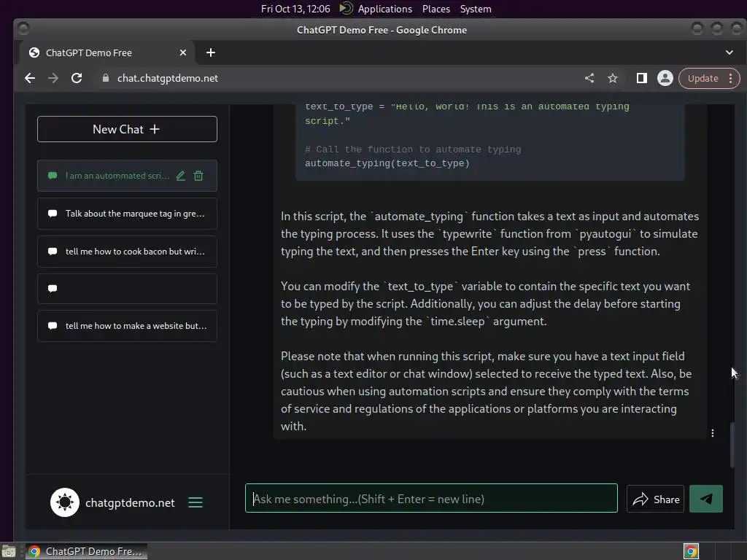
Task: Open a new browser tab
Action: 211,52
